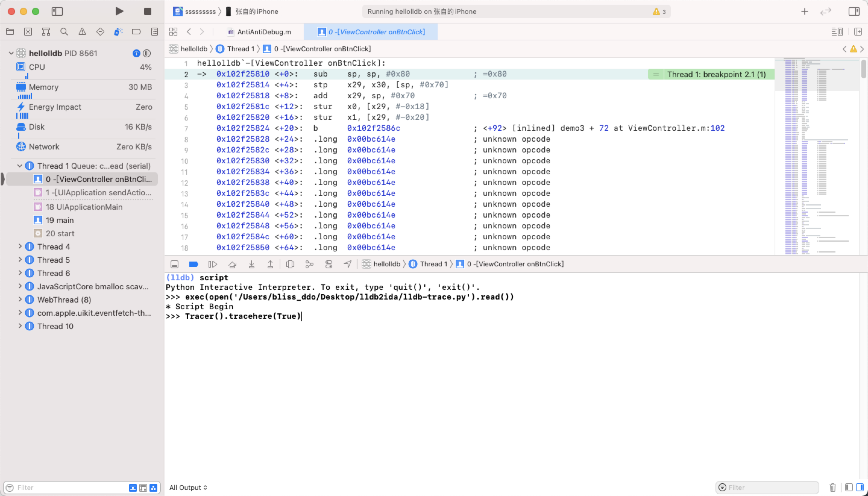Collapse the Thread 1 Queue disclosure triangle
Screen dimensions: 868x496
coord(20,166)
